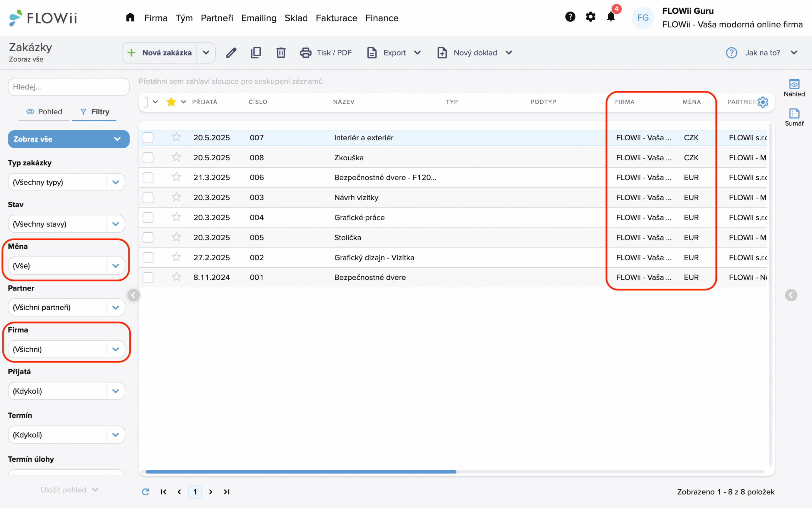Focus the Hledej search field
The image size is (812, 508).
click(69, 87)
